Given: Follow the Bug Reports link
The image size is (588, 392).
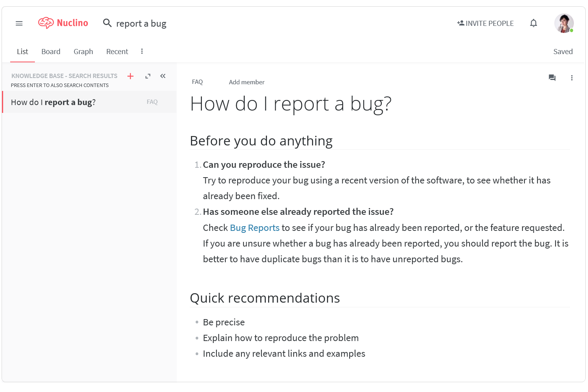Looking at the screenshot, I should tap(254, 228).
